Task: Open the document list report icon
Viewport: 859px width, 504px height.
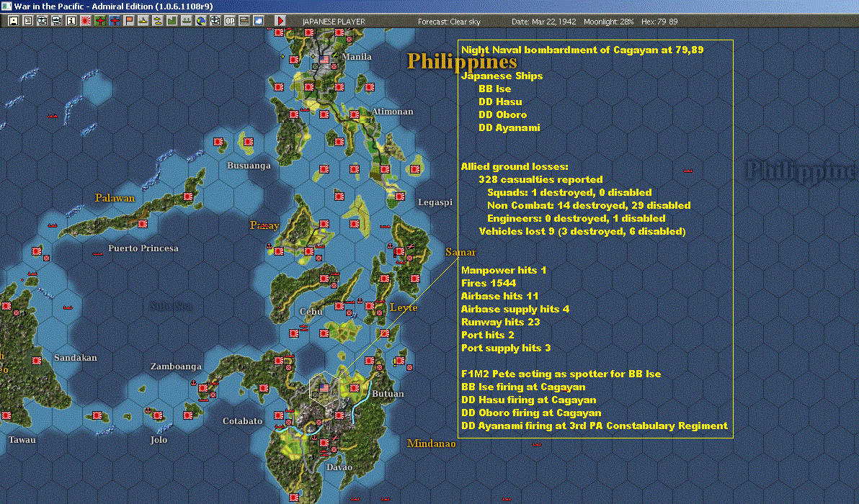Action: point(28,21)
